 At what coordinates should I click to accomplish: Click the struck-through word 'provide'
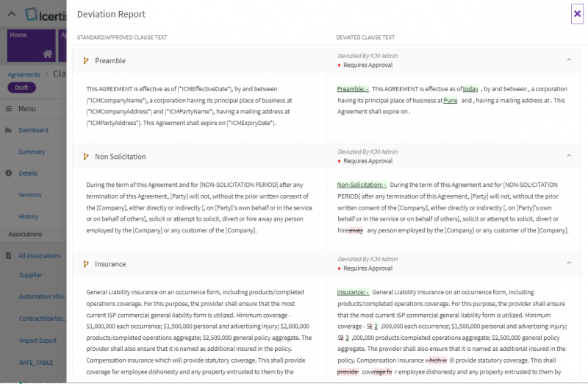[348, 372]
